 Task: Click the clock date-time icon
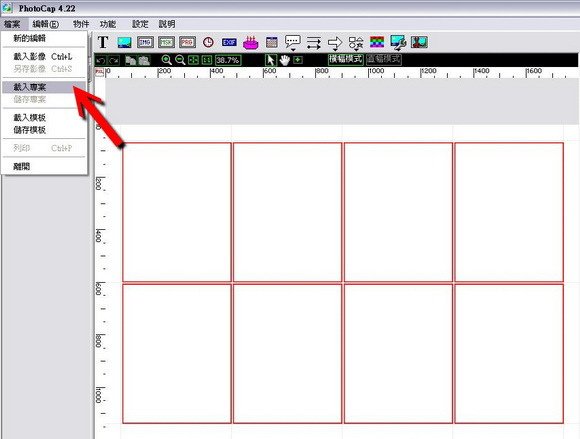pyautogui.click(x=208, y=42)
